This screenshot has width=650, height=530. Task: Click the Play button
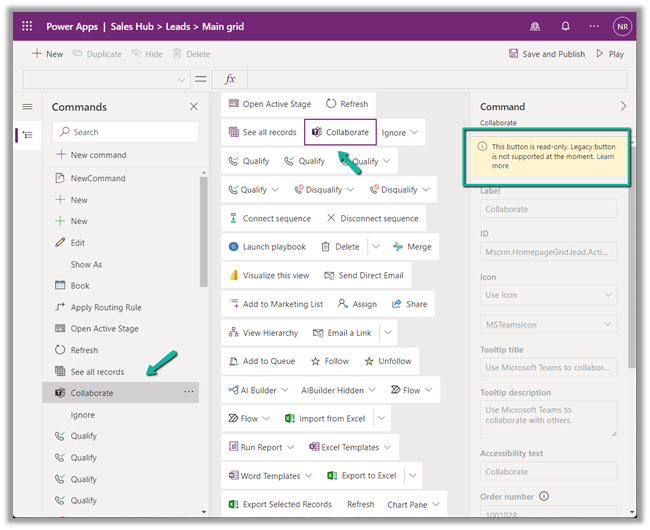(610, 54)
